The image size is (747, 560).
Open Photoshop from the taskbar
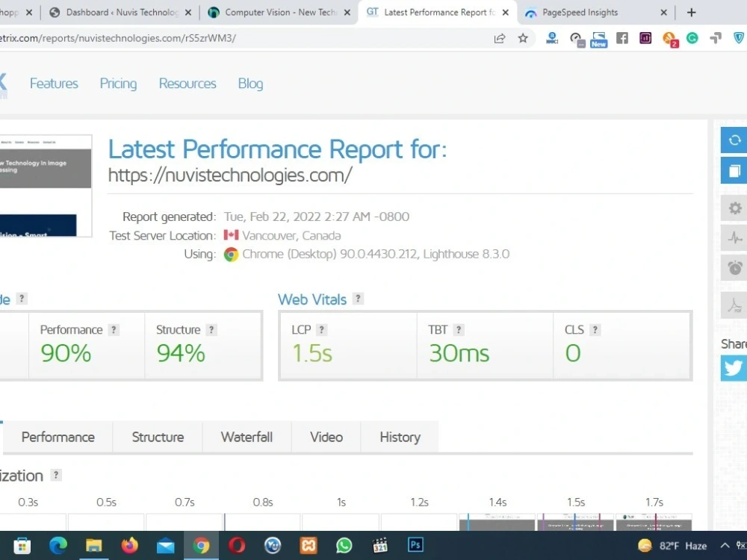coord(415,545)
